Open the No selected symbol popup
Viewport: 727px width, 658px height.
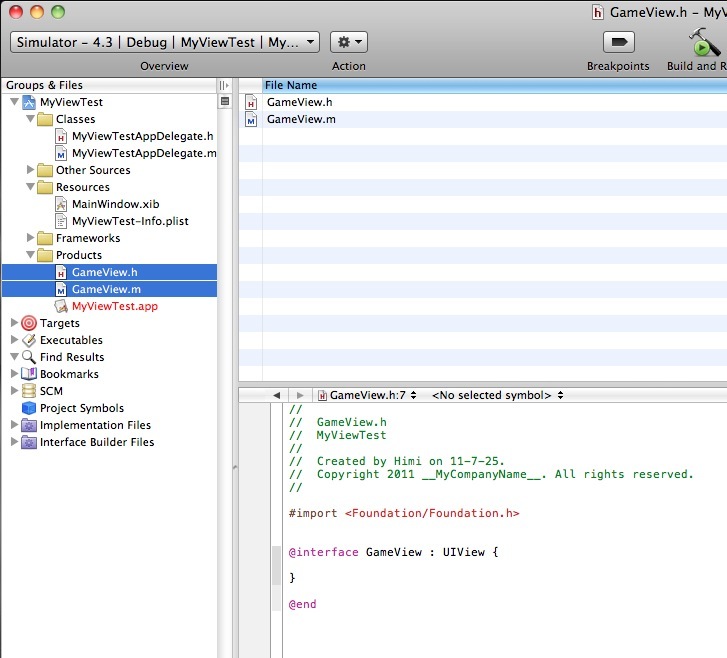497,395
